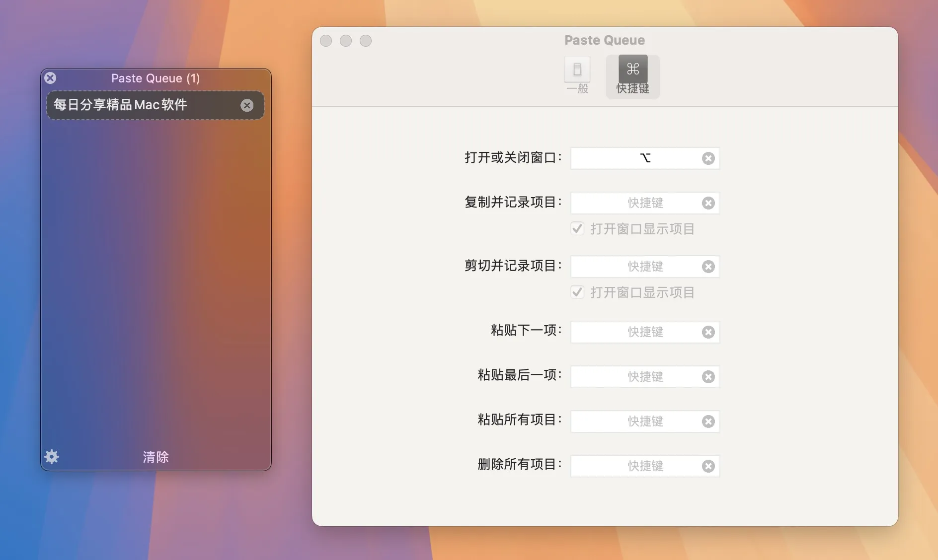Viewport: 938px width, 560px height.
Task: Switch to the 快捷键 preferences tab
Action: (633, 76)
